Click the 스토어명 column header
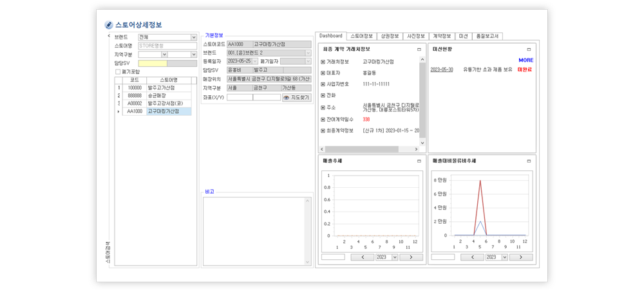 (x=169, y=80)
